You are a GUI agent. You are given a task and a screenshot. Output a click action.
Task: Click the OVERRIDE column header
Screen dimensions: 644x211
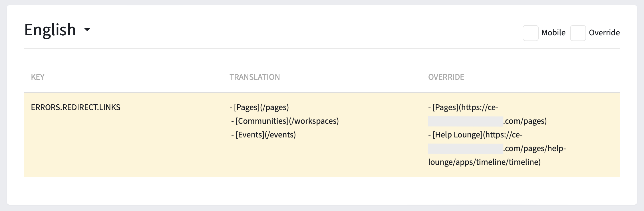click(446, 77)
